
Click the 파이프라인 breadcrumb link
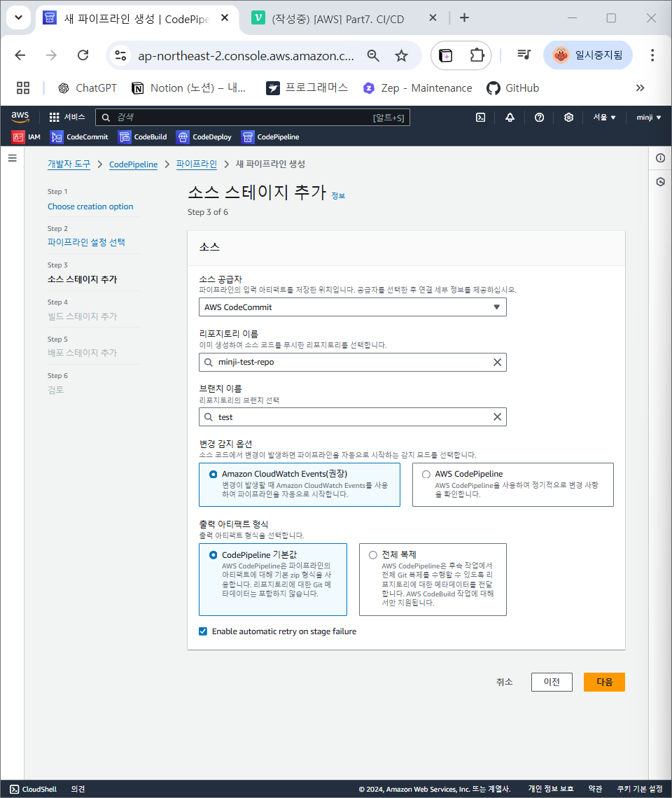pyautogui.click(x=197, y=164)
